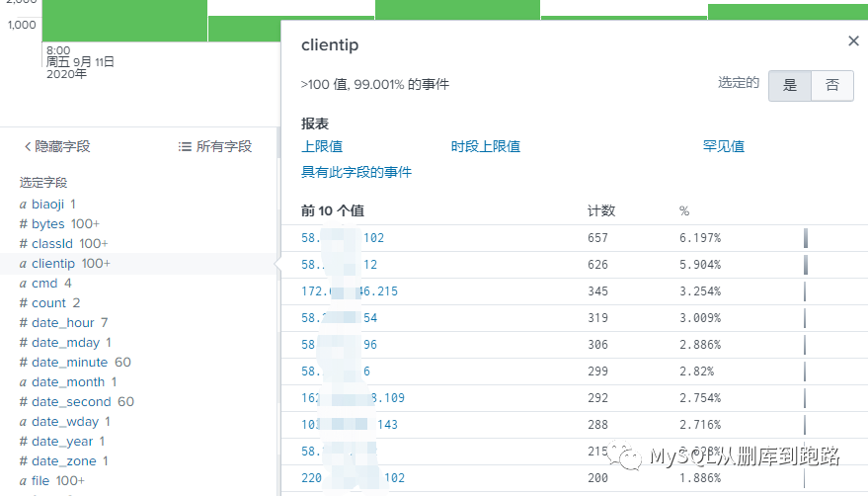Click IP value with count 657
Viewport: 868px width, 496px height.
[x=343, y=238]
